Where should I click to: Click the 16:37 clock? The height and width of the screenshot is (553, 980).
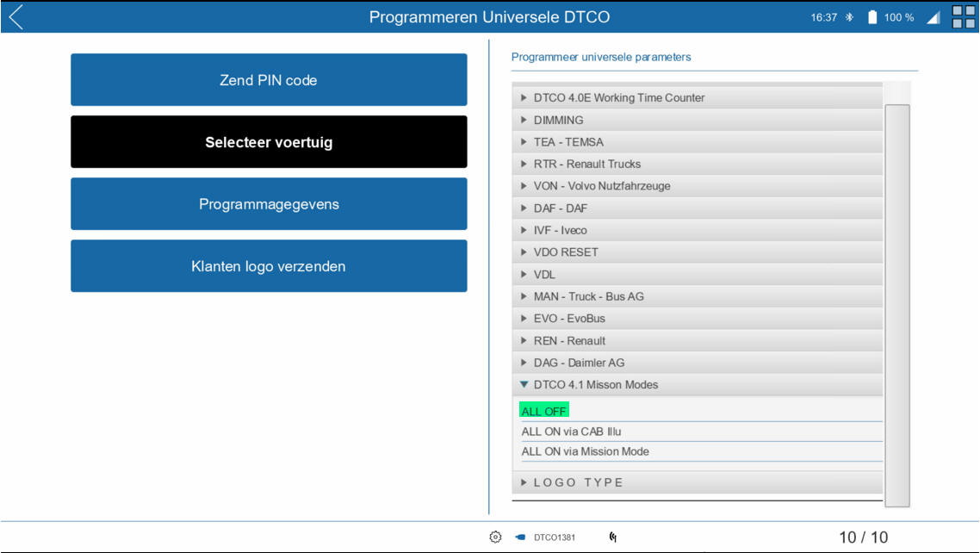tap(824, 17)
